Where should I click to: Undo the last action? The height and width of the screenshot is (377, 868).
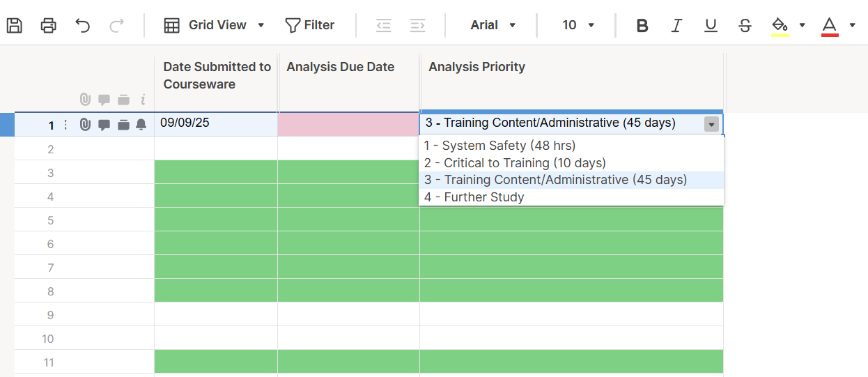[83, 26]
